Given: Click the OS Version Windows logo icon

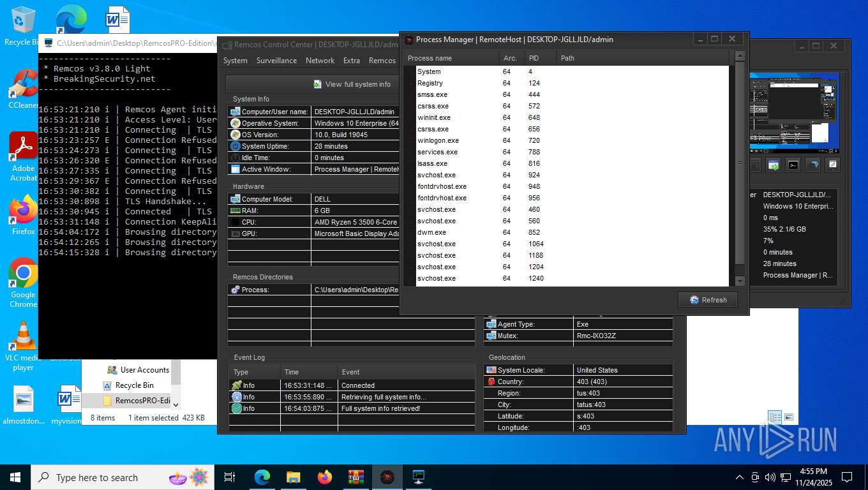Looking at the screenshot, I should 236,135.
